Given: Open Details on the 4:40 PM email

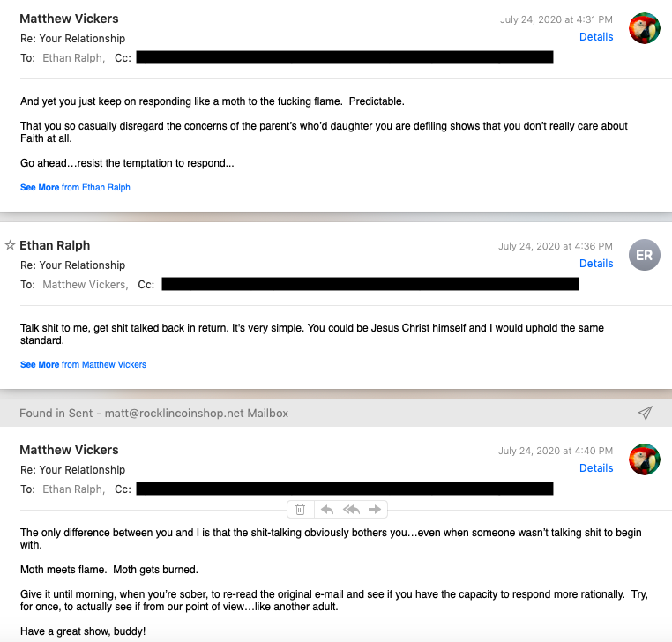Looking at the screenshot, I should (595, 468).
